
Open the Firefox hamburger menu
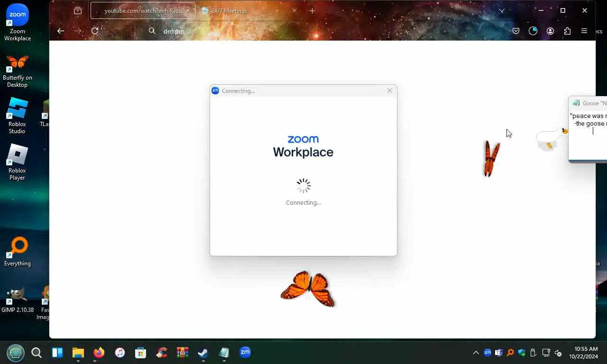click(x=584, y=31)
